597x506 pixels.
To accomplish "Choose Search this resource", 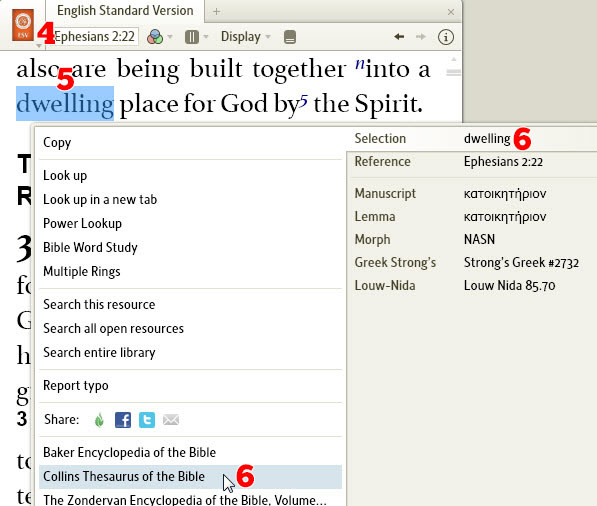I will coord(99,305).
